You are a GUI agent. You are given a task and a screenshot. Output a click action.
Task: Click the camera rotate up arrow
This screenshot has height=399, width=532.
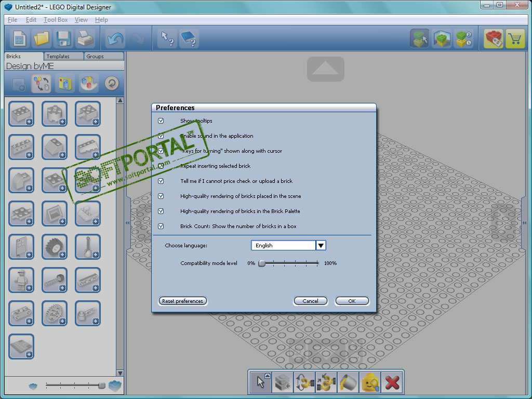coord(325,69)
